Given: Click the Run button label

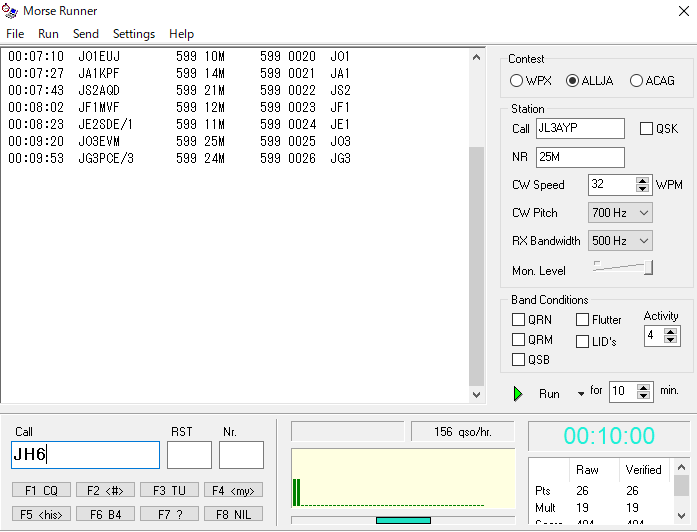Looking at the screenshot, I should (x=549, y=394).
